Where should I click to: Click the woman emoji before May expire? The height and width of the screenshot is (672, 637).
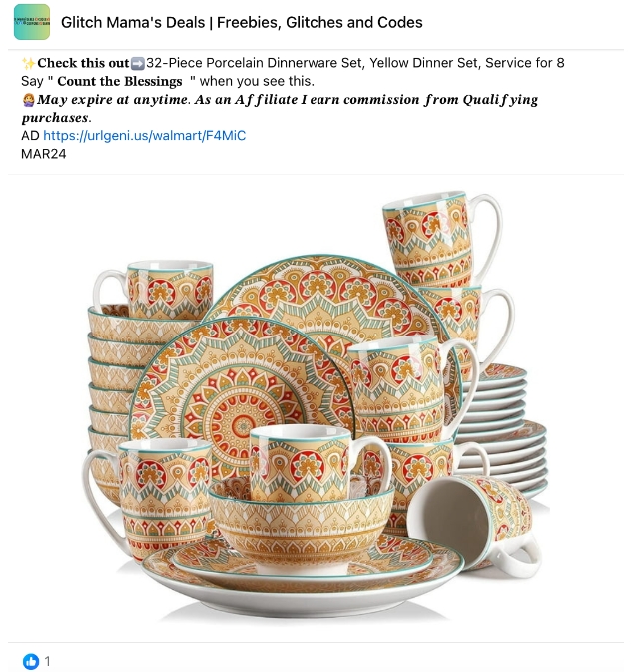[x=28, y=100]
